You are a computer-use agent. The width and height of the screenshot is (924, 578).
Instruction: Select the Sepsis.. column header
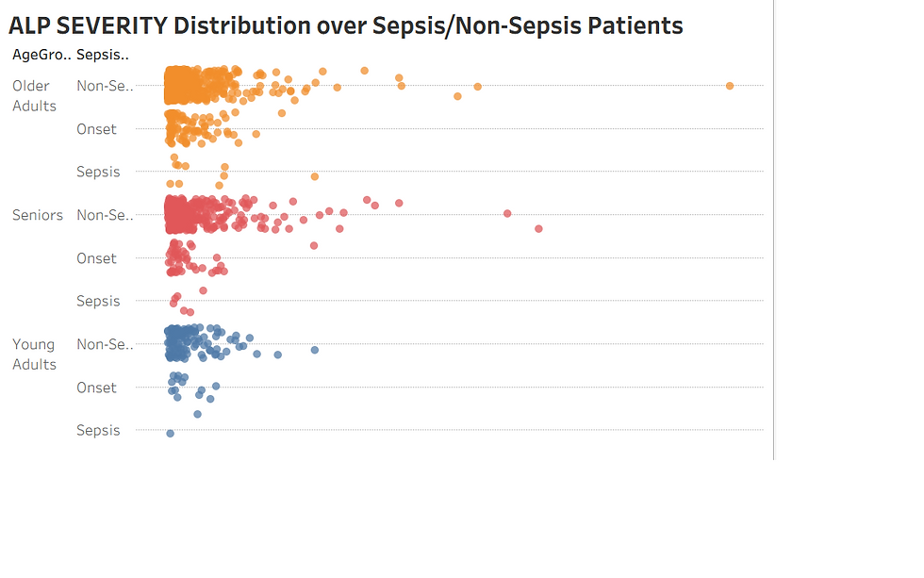[x=103, y=55]
